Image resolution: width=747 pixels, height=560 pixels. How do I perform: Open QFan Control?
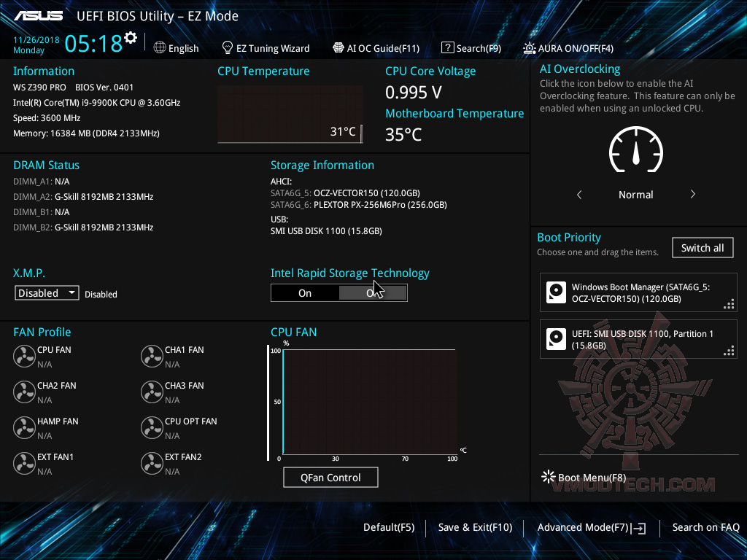pyautogui.click(x=330, y=477)
